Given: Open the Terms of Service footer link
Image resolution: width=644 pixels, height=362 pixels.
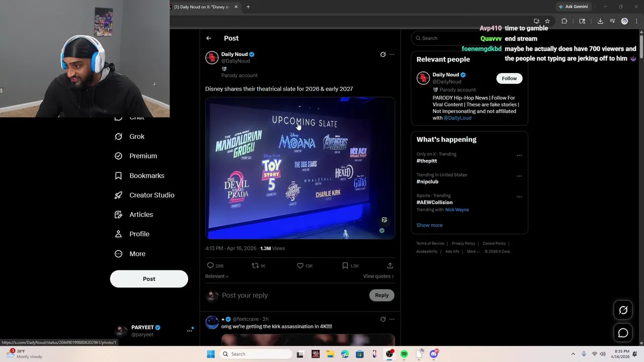Looking at the screenshot, I should point(430,243).
